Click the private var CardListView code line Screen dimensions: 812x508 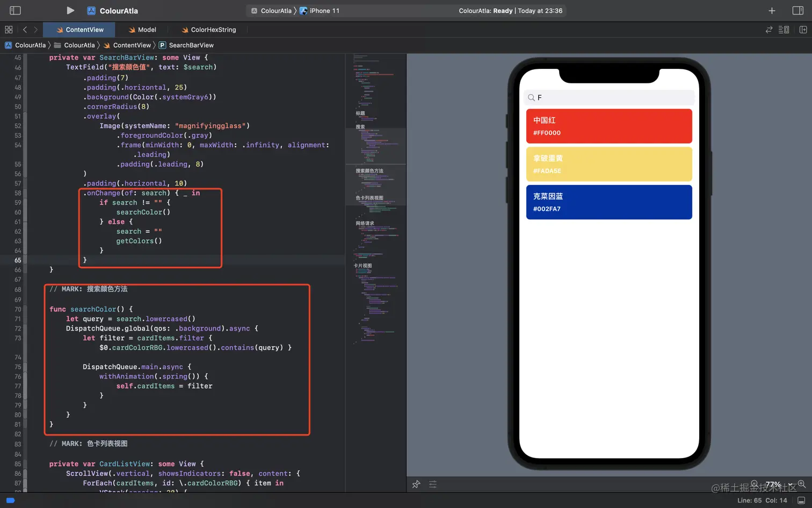click(126, 464)
